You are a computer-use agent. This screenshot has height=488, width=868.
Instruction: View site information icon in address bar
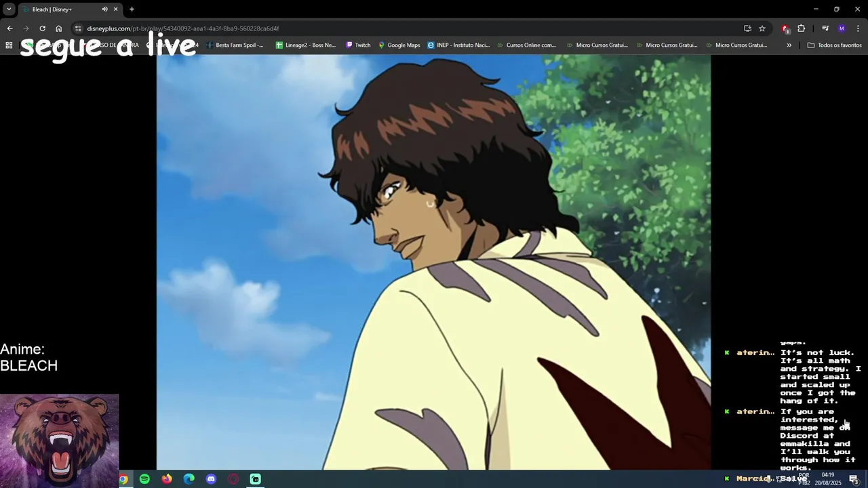(x=78, y=28)
